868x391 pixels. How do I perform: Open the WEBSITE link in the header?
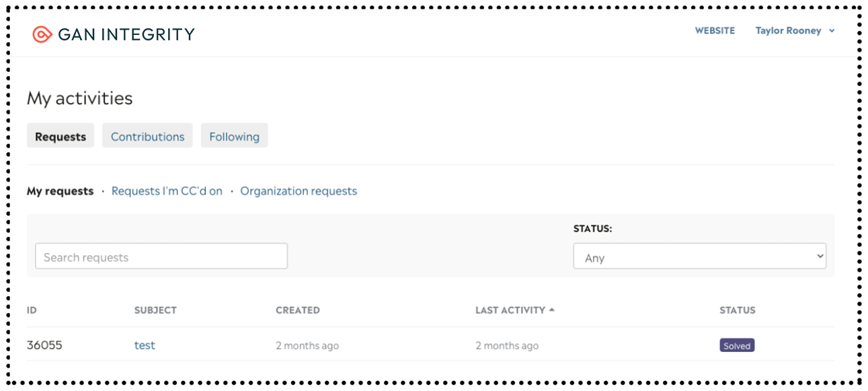715,31
